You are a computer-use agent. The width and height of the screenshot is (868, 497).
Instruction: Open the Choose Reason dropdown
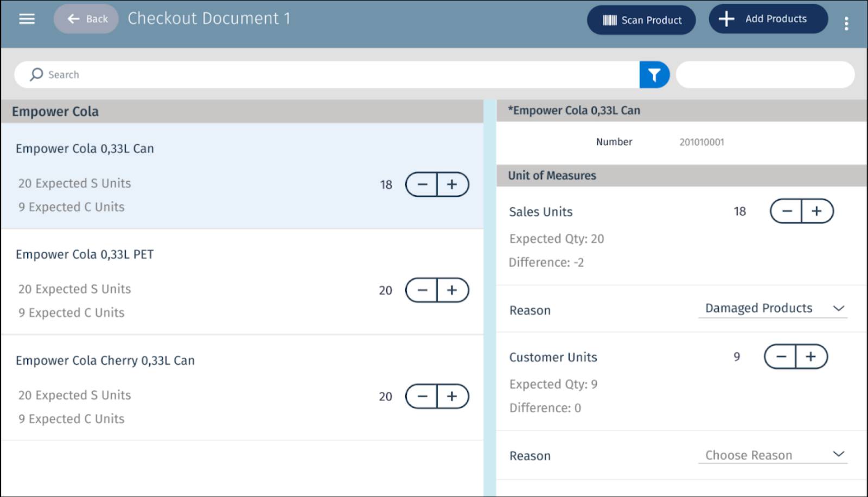tap(773, 455)
